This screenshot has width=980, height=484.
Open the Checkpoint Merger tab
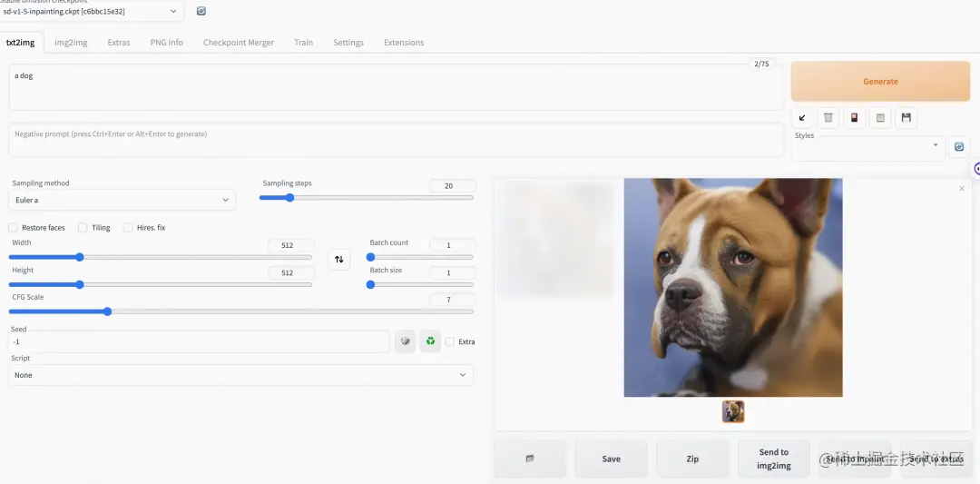coord(238,43)
